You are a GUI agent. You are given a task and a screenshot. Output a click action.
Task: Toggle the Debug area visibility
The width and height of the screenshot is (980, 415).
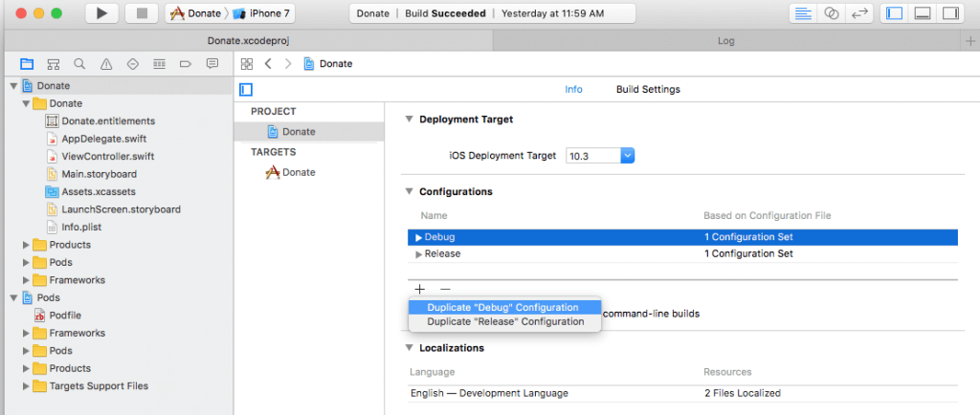[924, 13]
